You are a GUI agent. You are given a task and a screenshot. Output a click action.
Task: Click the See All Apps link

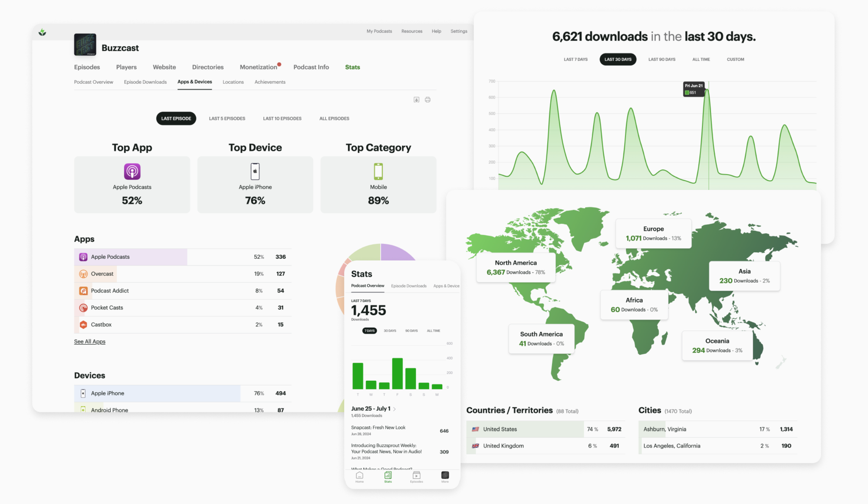[x=89, y=342]
